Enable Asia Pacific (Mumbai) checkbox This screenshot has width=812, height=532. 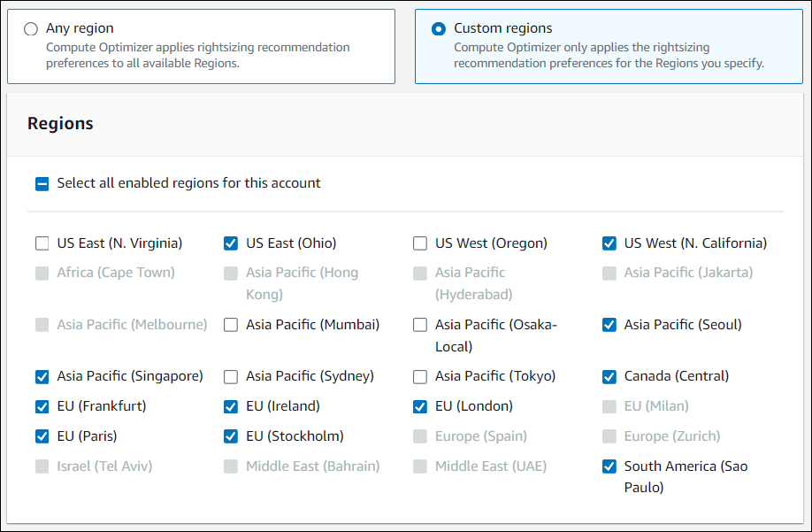click(231, 325)
